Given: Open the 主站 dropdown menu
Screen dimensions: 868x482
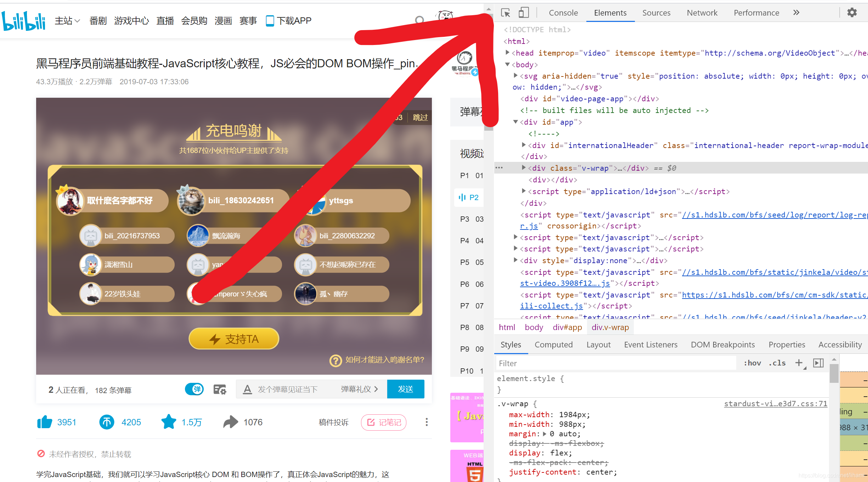Looking at the screenshot, I should [67, 21].
